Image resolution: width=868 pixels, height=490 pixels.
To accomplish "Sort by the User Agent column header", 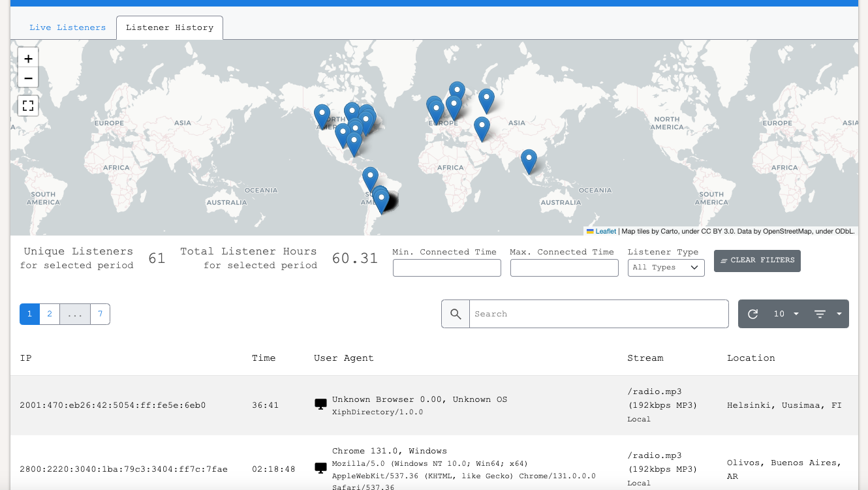I will coord(344,358).
